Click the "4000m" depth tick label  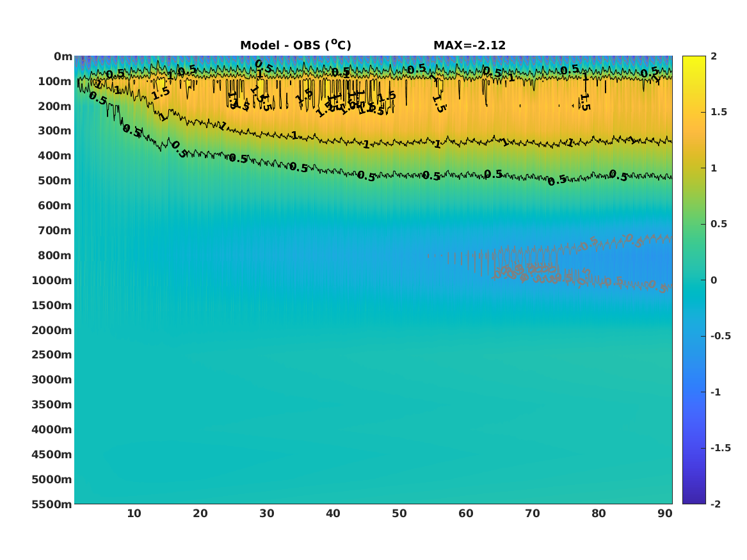tap(52, 429)
